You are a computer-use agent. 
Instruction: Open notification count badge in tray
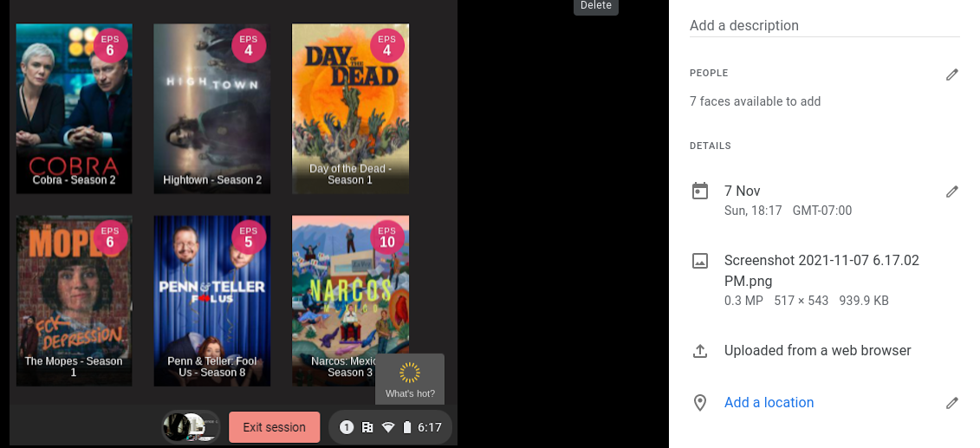[x=347, y=427]
